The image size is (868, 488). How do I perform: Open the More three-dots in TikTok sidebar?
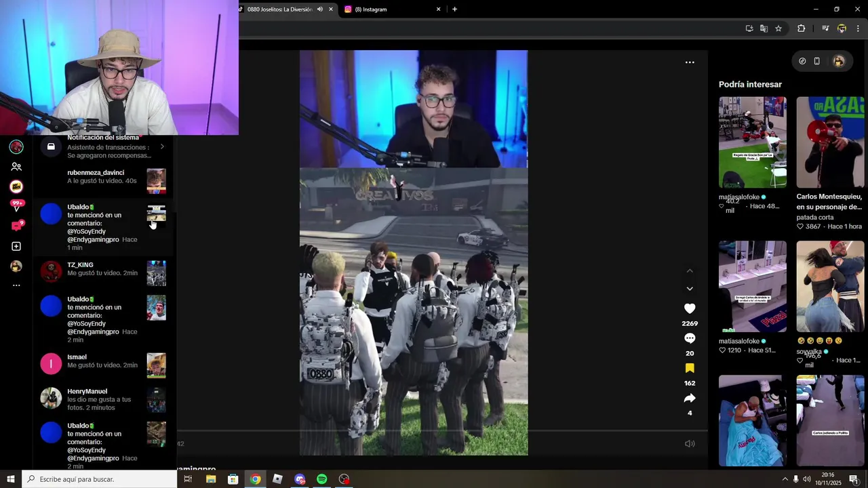click(16, 285)
